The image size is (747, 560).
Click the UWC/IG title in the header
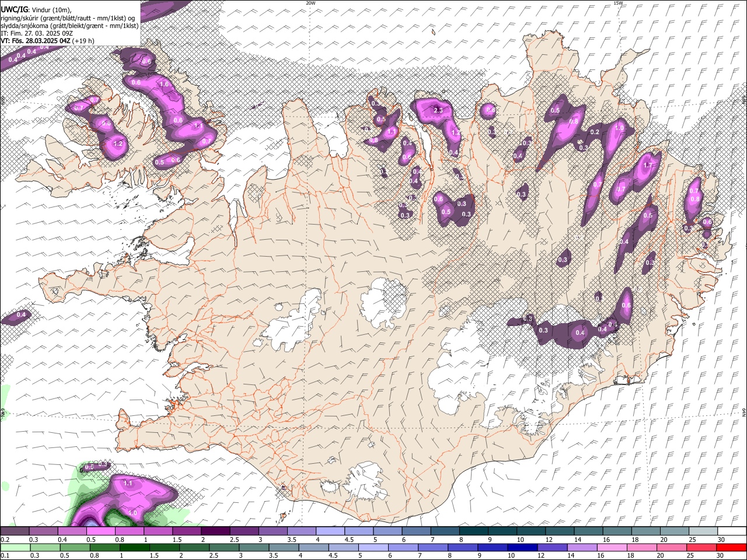(14, 10)
